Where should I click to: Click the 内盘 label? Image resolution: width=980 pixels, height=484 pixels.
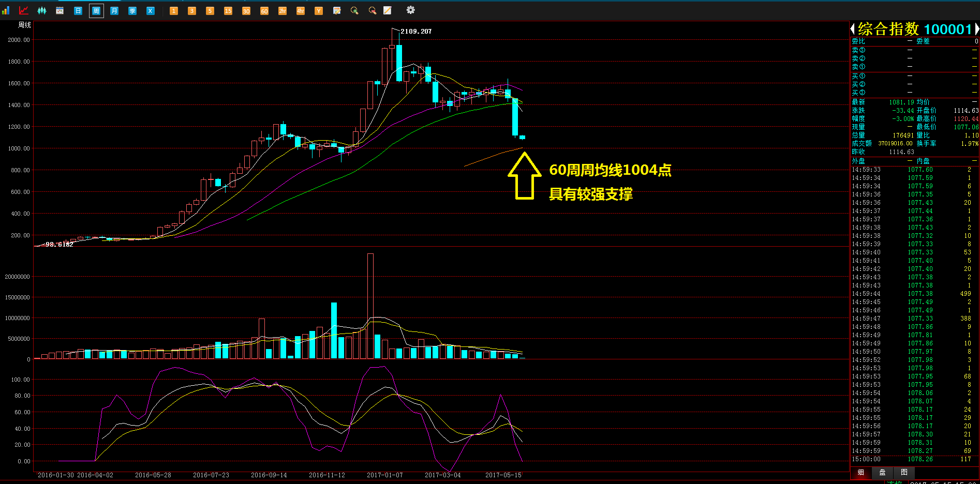(x=923, y=161)
